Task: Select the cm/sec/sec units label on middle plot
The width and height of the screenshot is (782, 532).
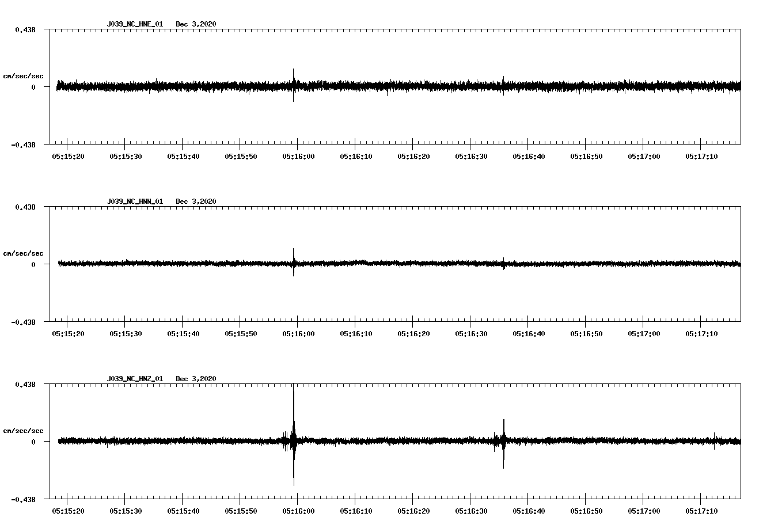Action: pos(24,253)
